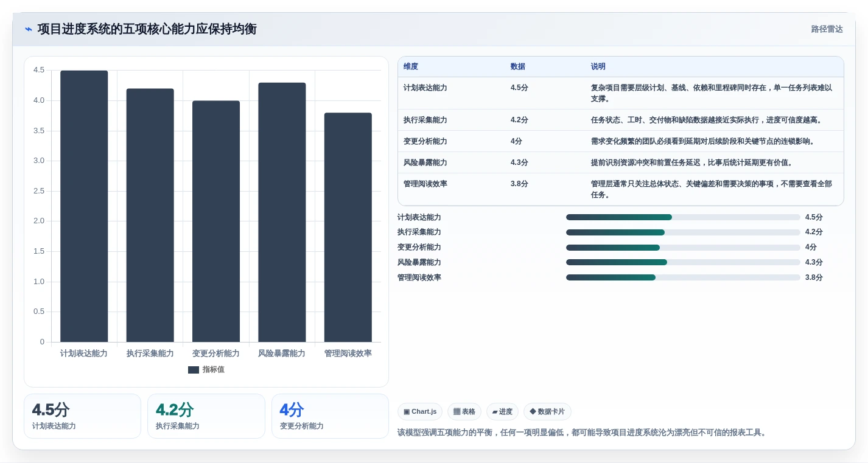The height and width of the screenshot is (463, 868).
Task: Select the 执行采集能力 bar in the chart
Action: (150, 215)
